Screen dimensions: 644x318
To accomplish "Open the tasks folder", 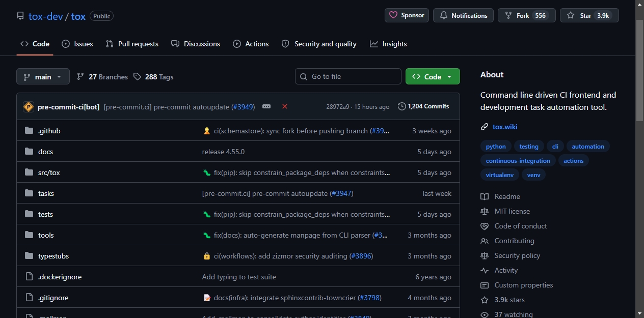I will tap(46, 193).
